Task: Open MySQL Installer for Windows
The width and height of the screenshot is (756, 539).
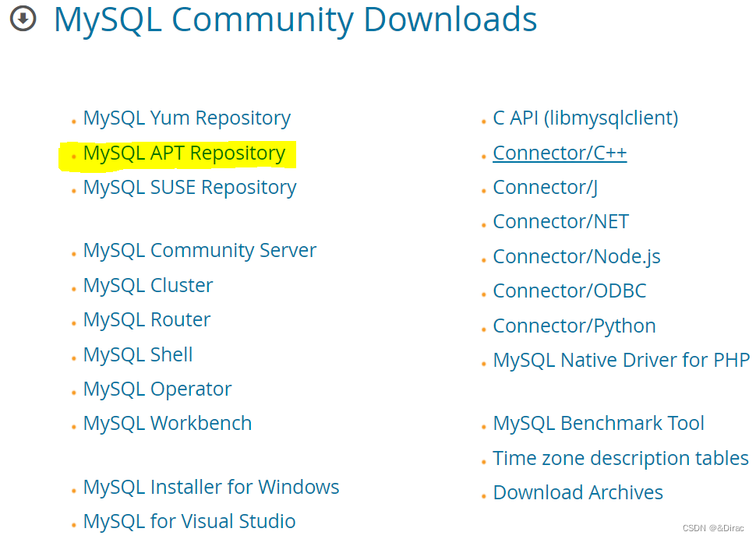Action: pos(211,487)
